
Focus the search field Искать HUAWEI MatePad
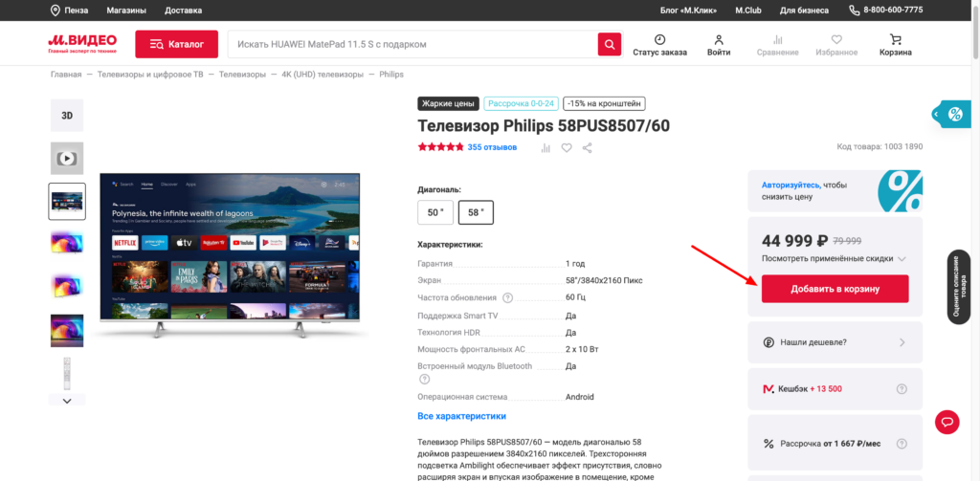413,44
